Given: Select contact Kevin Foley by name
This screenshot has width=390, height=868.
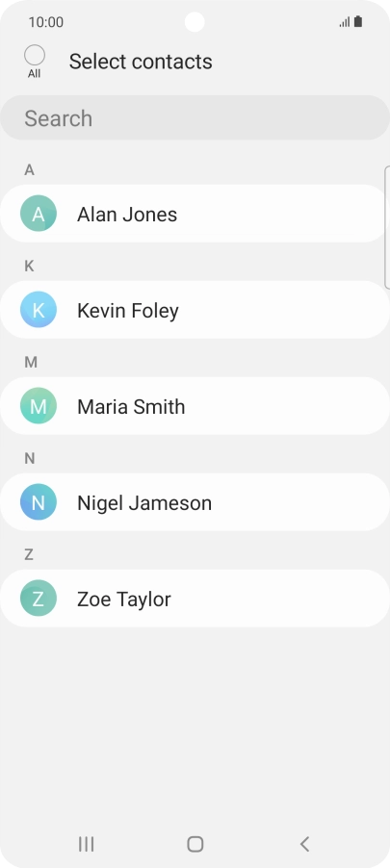Looking at the screenshot, I should coord(127,311).
